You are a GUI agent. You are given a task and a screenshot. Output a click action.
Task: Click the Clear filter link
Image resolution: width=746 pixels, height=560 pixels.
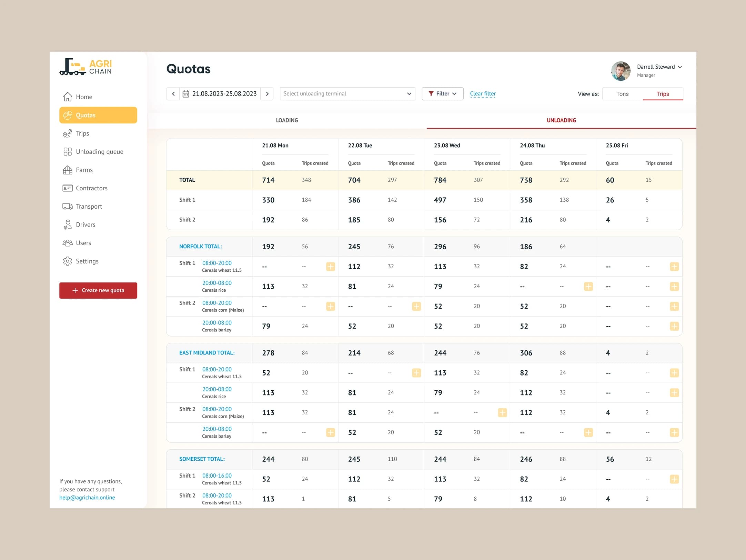tap(483, 94)
